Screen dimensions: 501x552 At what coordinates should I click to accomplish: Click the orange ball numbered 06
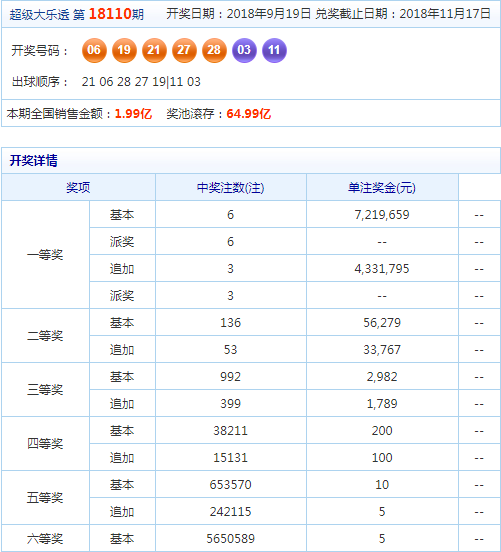(x=94, y=50)
